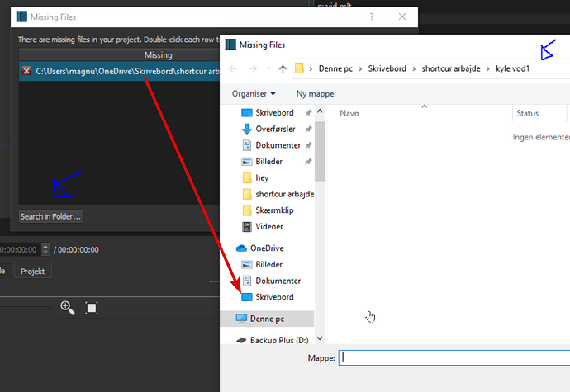Click Skrivebord in address breadcrumb
This screenshot has height=392, width=570.
tap(387, 68)
